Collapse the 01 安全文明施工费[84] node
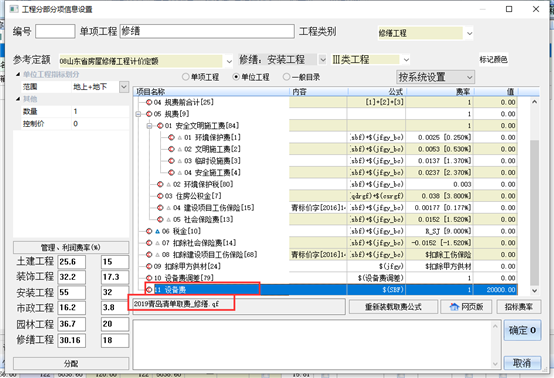Screen dimensions: 554x378 click(149, 126)
